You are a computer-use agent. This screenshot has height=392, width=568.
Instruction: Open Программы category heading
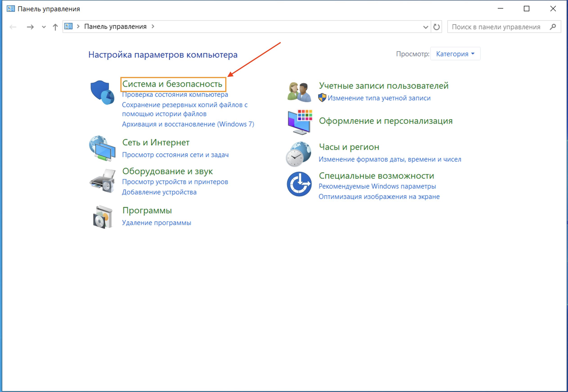(147, 210)
